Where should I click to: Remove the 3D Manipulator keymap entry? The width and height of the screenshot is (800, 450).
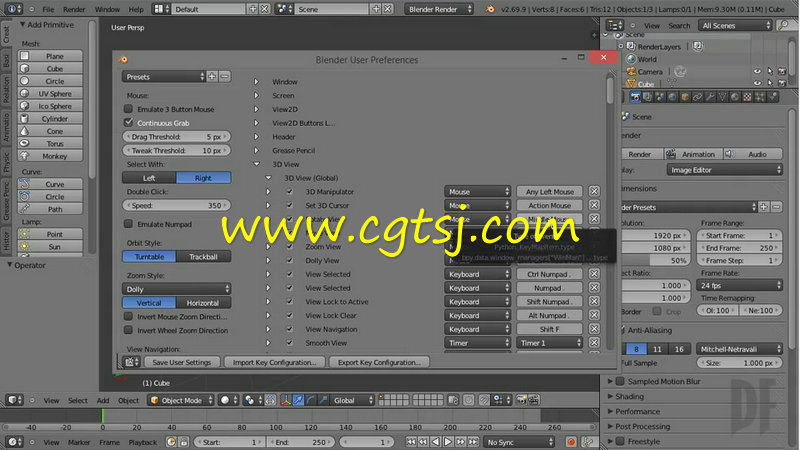(594, 191)
